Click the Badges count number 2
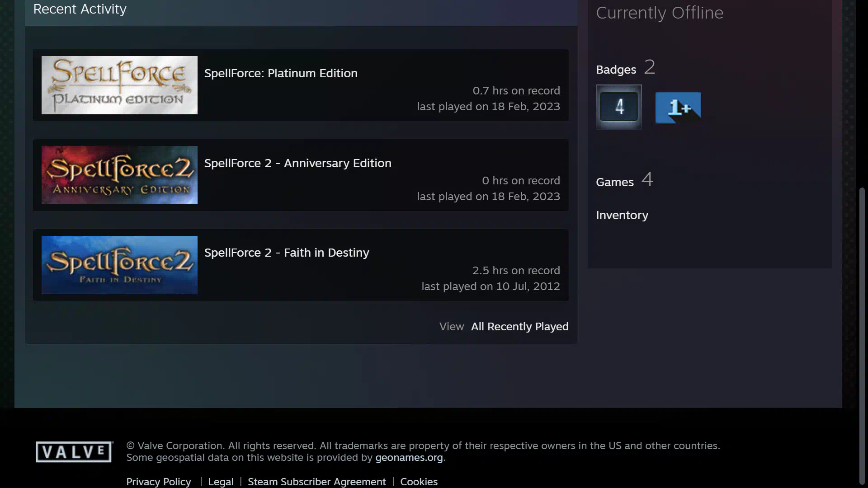868x488 pixels. pos(650,67)
